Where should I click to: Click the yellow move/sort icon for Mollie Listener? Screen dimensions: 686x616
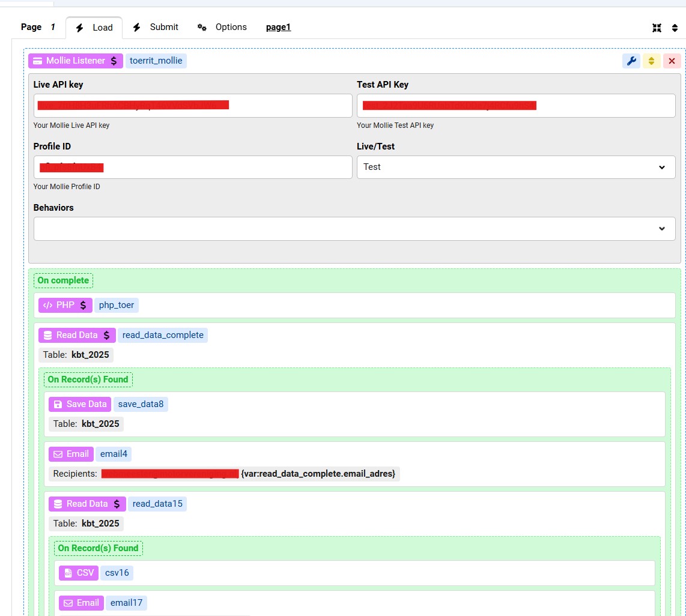point(651,61)
